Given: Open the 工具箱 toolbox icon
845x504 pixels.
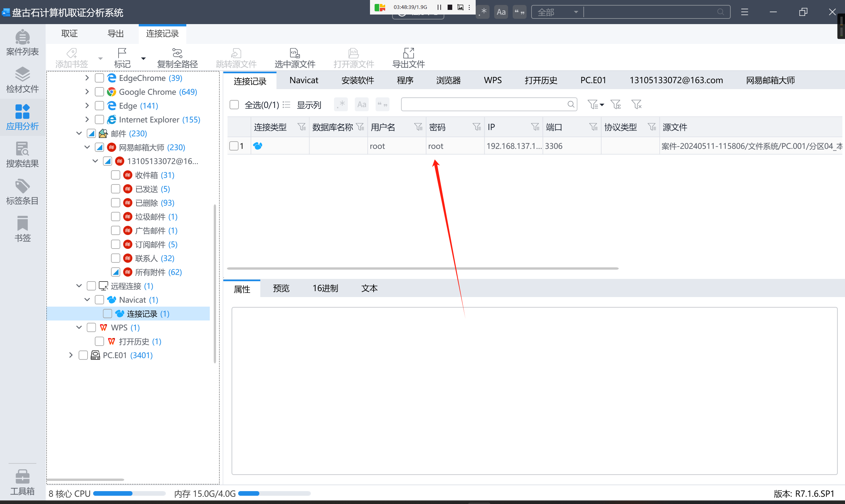Looking at the screenshot, I should click(x=22, y=482).
